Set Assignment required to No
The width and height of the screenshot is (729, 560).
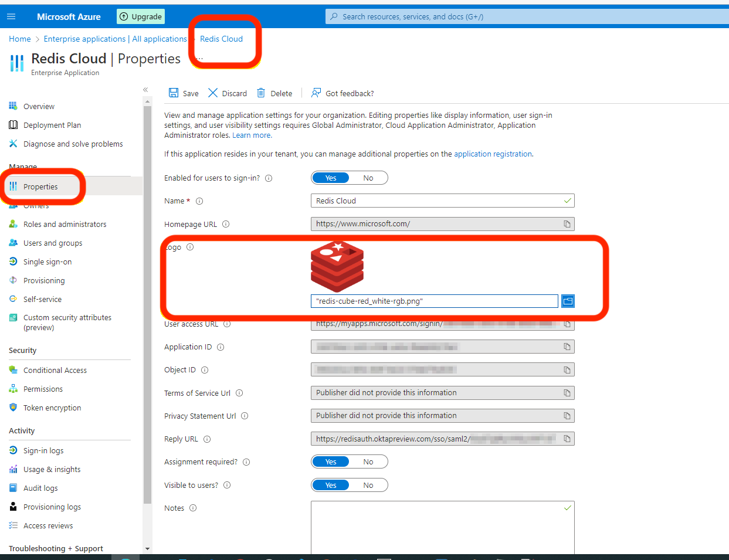368,461
